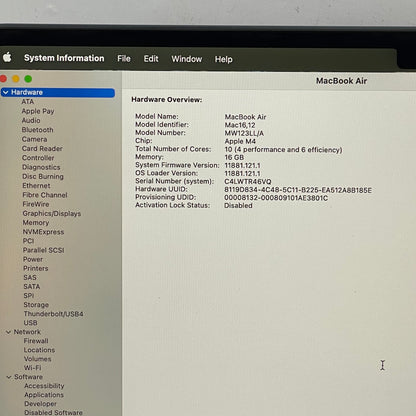
Task: Select Ethernet in the sidebar
Action: (x=36, y=186)
